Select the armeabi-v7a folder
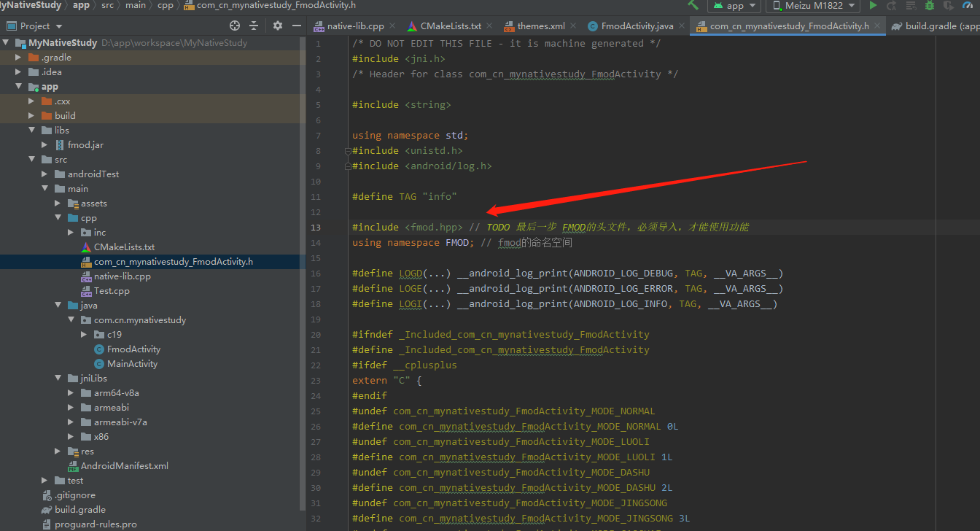 click(x=120, y=422)
